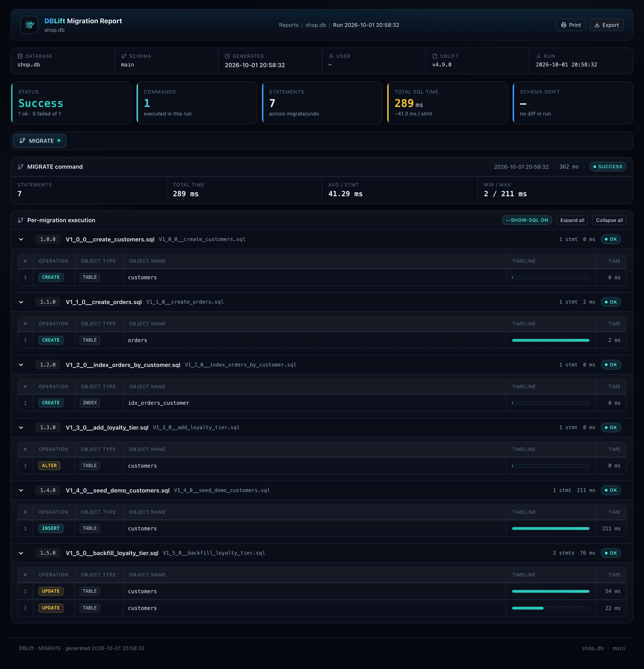Click the SUCCESS status badge
The height and width of the screenshot is (669, 644).
click(608, 166)
